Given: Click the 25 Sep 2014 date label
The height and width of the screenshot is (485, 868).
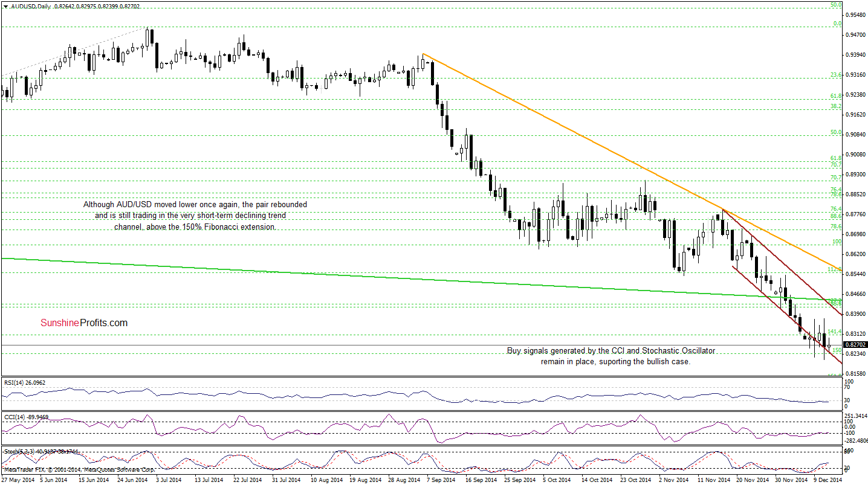Looking at the screenshot, I should tap(519, 480).
